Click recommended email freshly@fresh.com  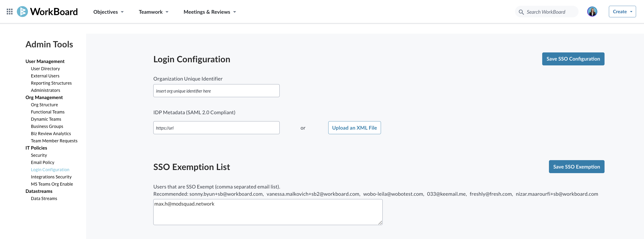click(491, 194)
